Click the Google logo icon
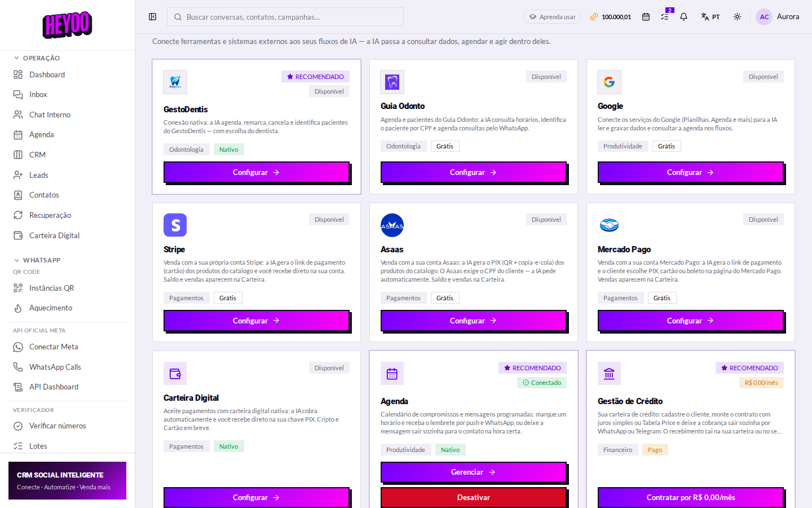This screenshot has height=508, width=812. pos(609,82)
